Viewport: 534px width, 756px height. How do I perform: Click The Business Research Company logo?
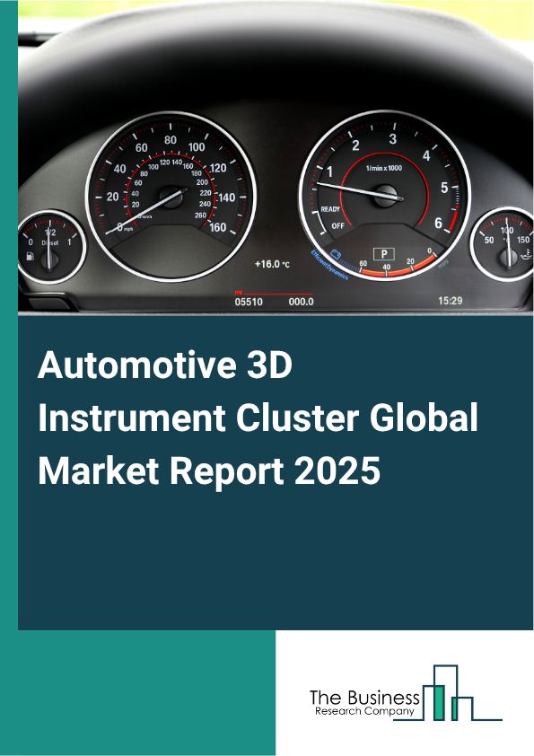click(406, 693)
